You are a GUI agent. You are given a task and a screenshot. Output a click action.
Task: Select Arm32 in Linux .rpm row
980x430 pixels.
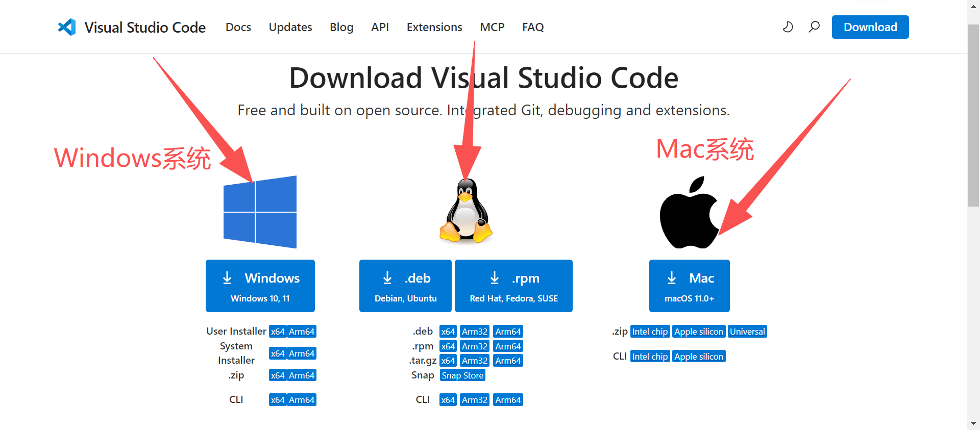pyautogui.click(x=475, y=346)
